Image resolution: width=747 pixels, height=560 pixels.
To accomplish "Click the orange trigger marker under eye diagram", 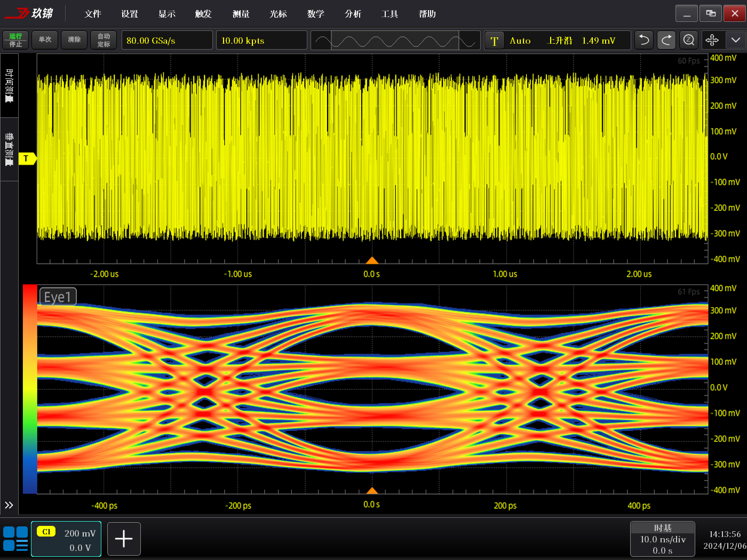I will click(x=372, y=491).
